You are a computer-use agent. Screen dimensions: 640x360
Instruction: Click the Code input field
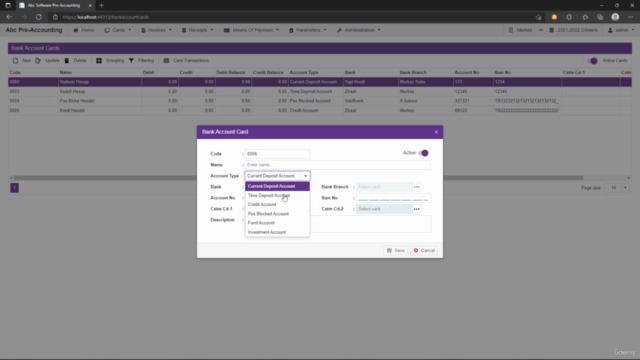pos(277,154)
